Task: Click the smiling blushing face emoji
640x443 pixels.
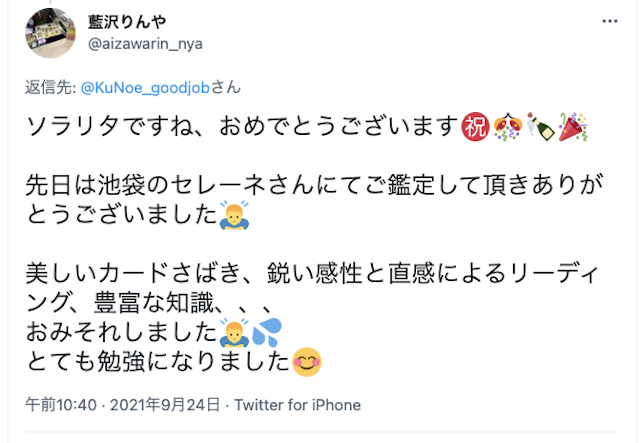Action: point(307,362)
